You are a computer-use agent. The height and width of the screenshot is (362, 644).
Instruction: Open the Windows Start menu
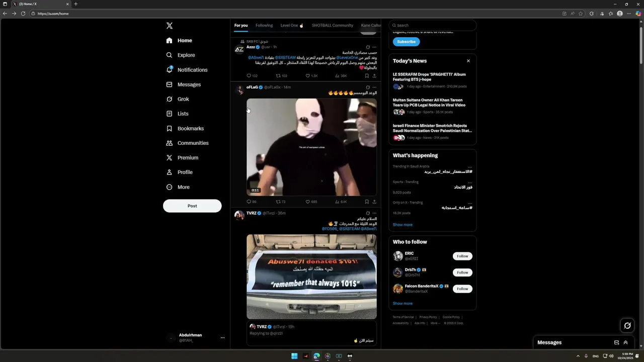294,356
